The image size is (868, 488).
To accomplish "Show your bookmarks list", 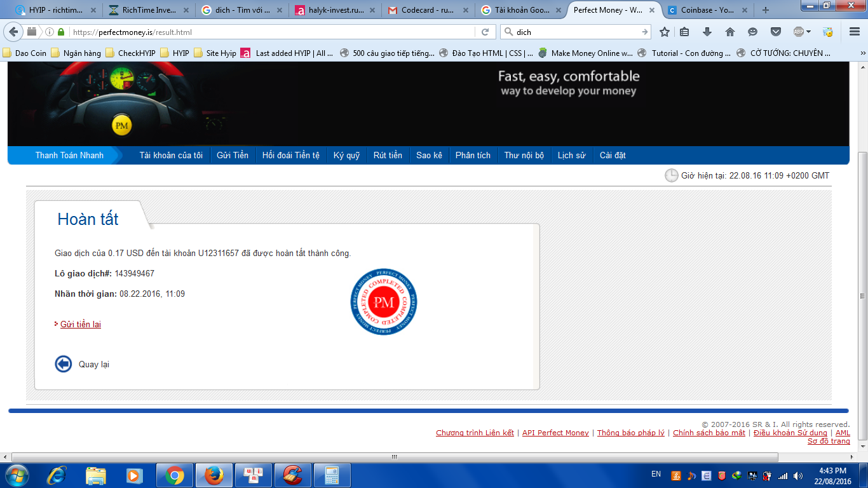I will pos(684,32).
